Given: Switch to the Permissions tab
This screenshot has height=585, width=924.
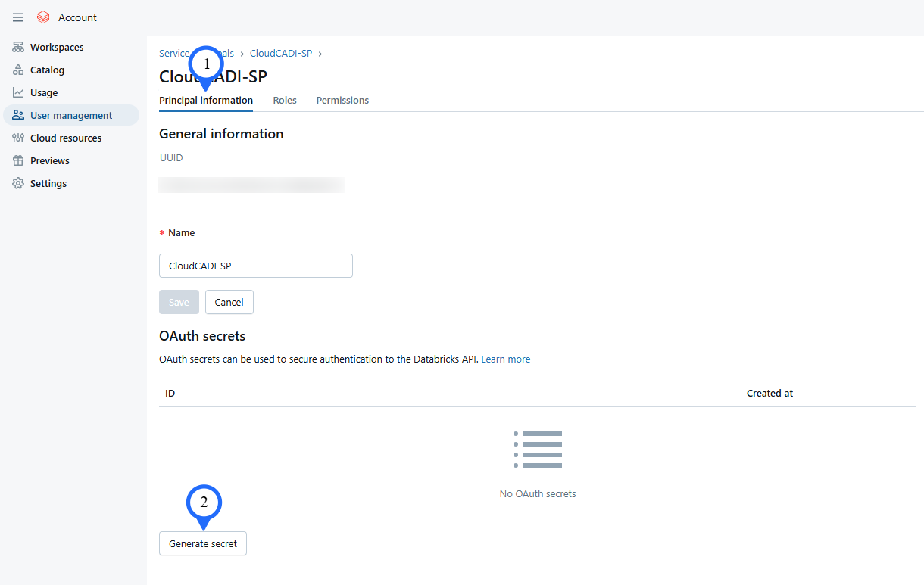Looking at the screenshot, I should click(342, 100).
